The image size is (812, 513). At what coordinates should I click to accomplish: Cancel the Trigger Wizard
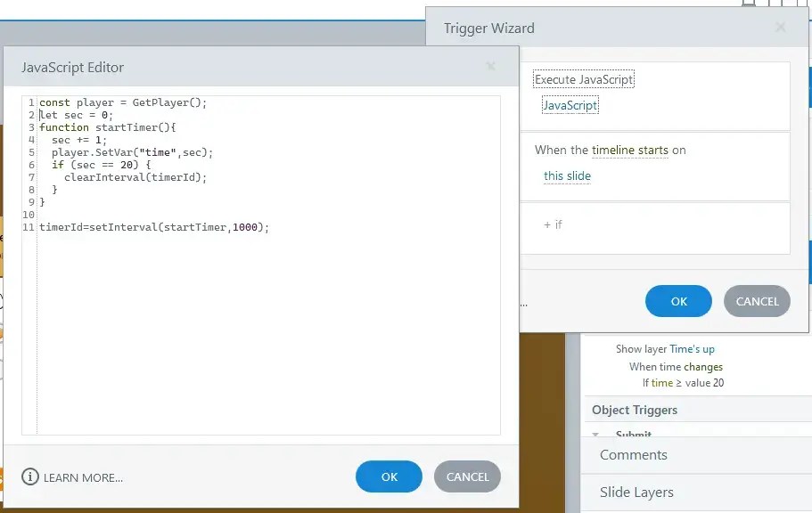[757, 301]
